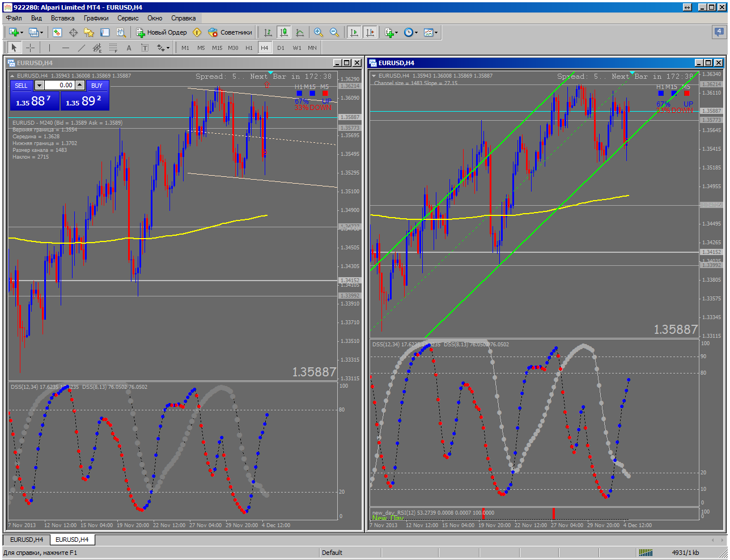Viewport: 730px width, 560px height.
Task: Open the new chart toolbar button
Action: [15, 32]
